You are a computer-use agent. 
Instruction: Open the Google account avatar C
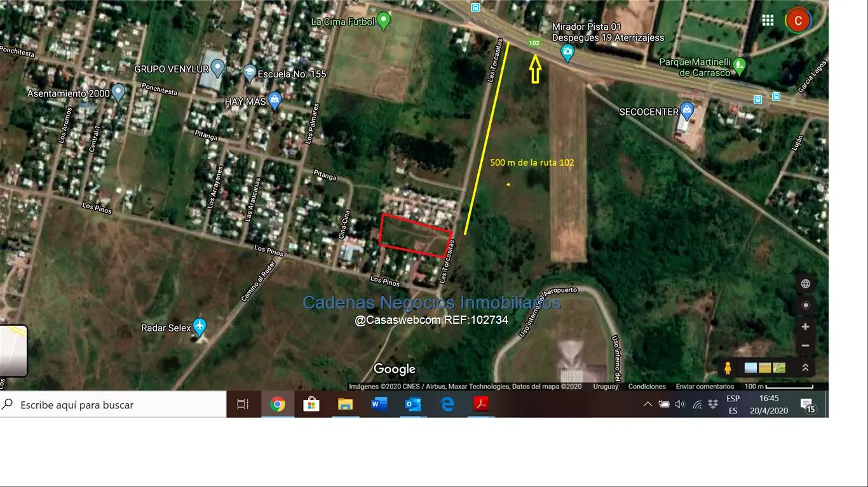798,20
